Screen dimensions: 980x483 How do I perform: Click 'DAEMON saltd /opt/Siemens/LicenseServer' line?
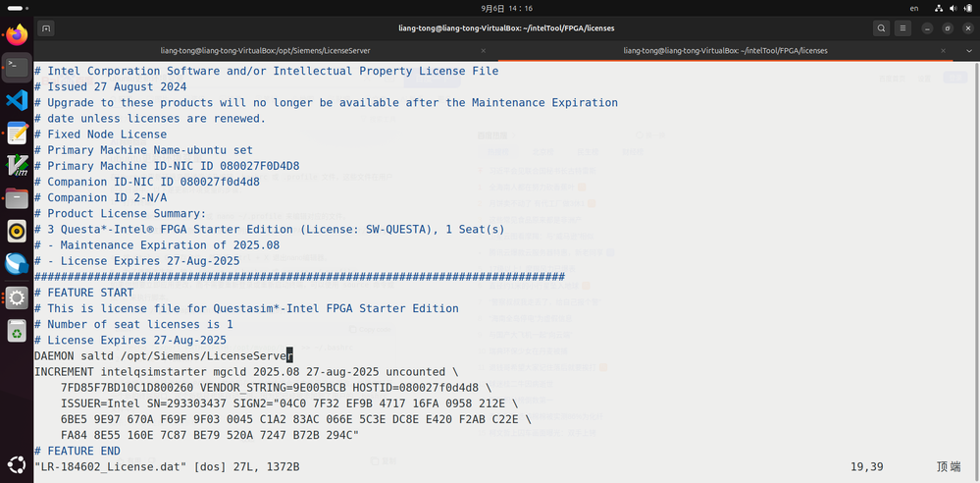tap(163, 356)
